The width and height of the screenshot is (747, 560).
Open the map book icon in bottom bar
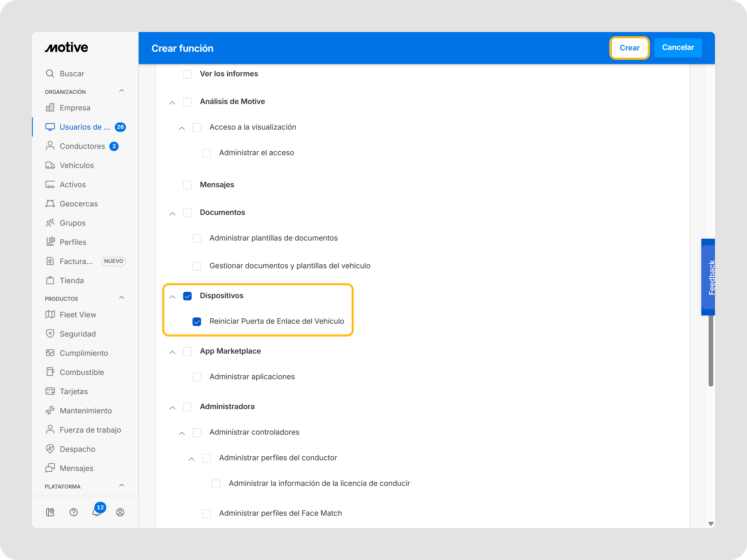50,513
